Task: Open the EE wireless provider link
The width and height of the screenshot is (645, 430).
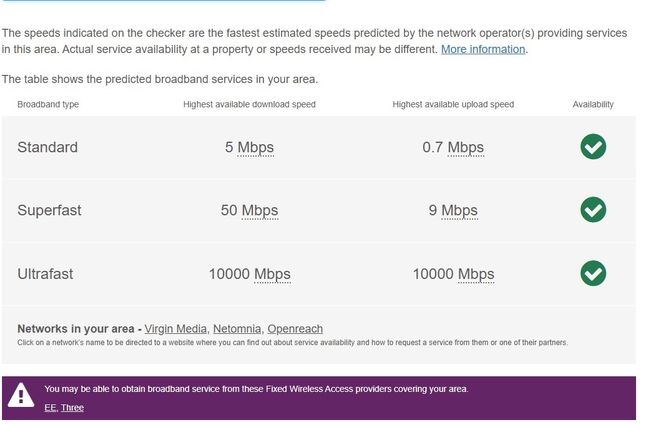Action: tap(50, 408)
